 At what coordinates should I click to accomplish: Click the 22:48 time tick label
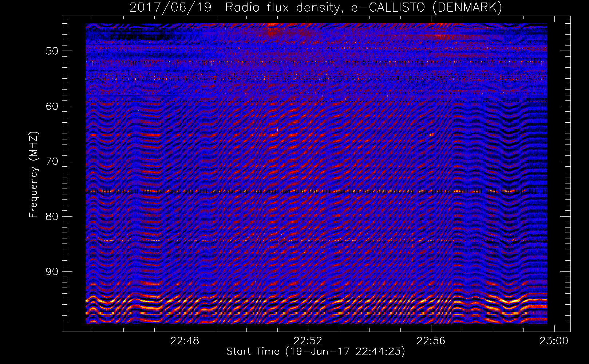[185, 341]
